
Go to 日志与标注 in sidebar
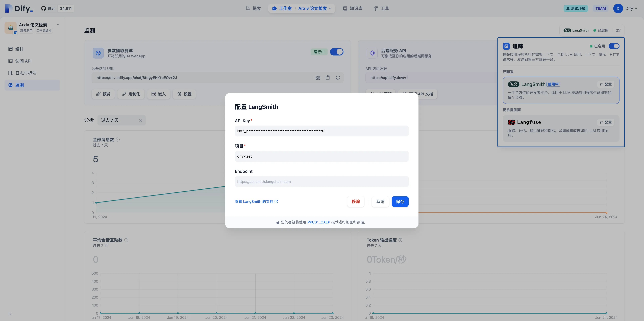(26, 73)
